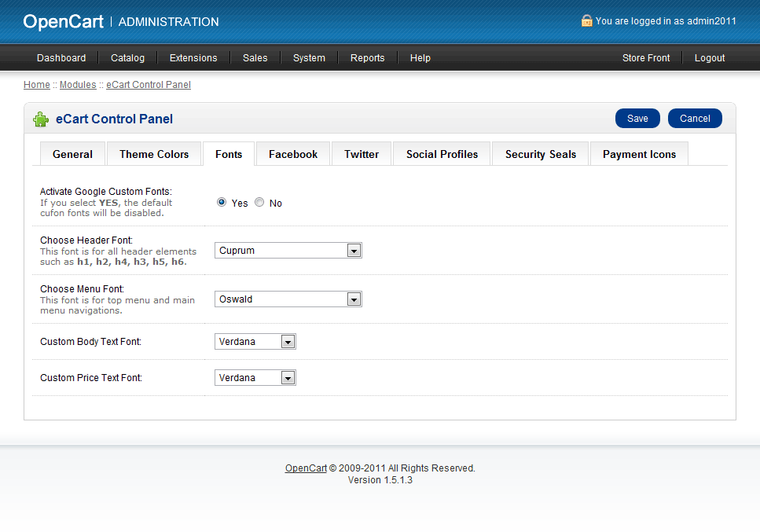Switch to the General tab

click(x=73, y=154)
